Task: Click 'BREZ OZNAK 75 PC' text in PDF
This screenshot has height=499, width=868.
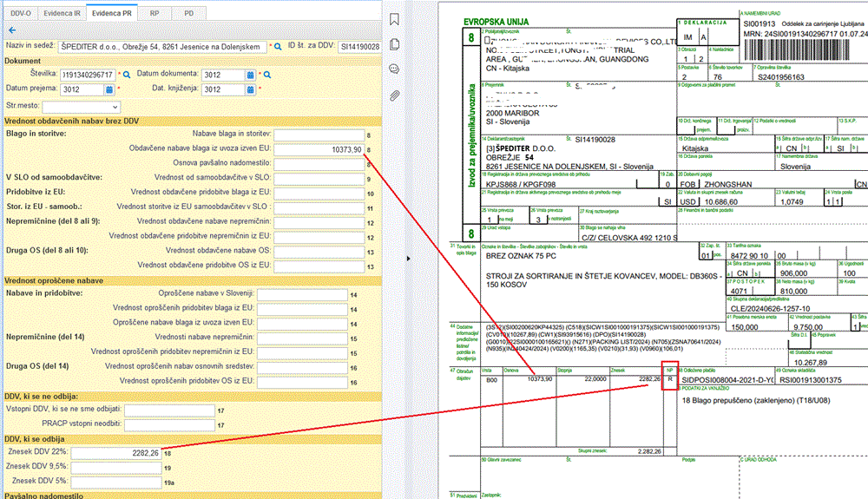Action: (521, 256)
